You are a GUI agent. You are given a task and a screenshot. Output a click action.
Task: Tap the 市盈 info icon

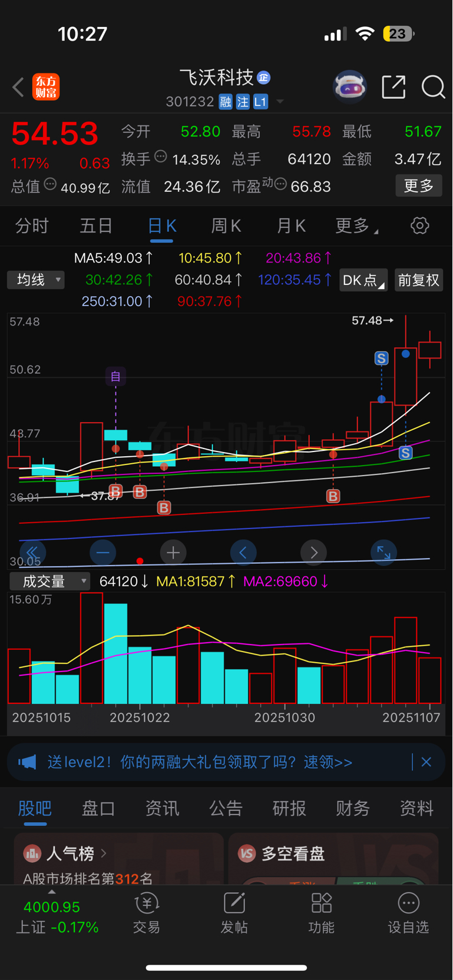pos(280,184)
